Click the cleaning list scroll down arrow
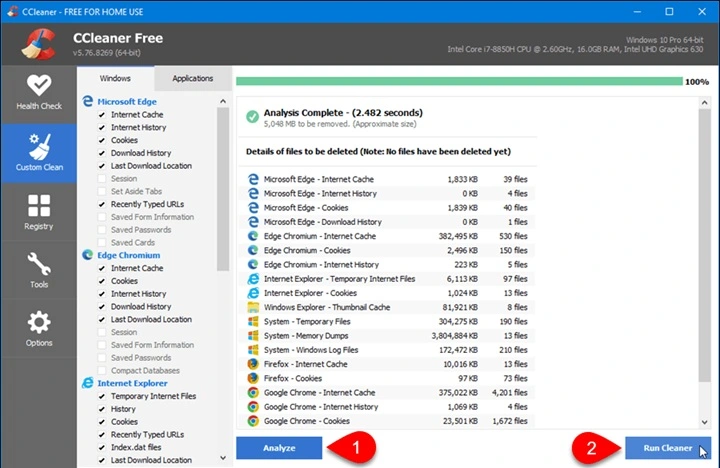720x468 pixels. tap(223, 458)
